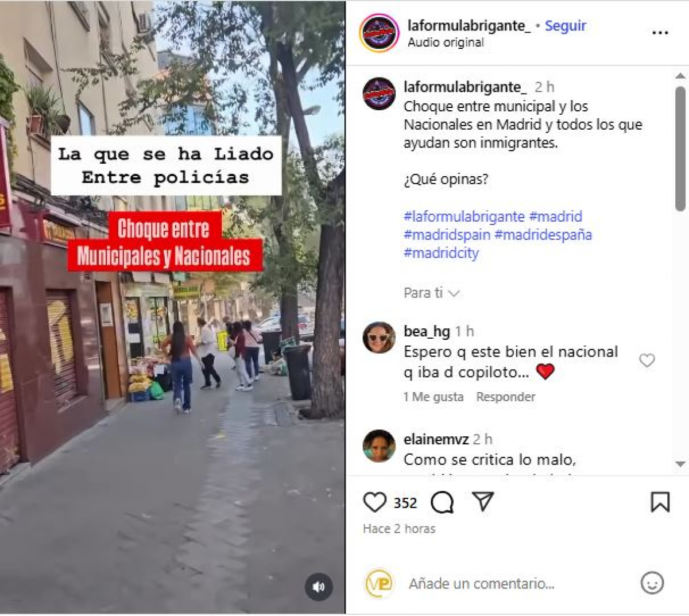Screen dimensions: 689x616
Task: Open the #laformulabrigante hashtag link
Action: pyautogui.click(x=464, y=216)
